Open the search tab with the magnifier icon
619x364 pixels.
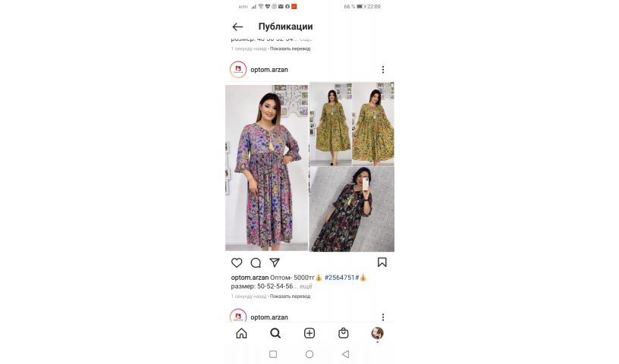275,333
